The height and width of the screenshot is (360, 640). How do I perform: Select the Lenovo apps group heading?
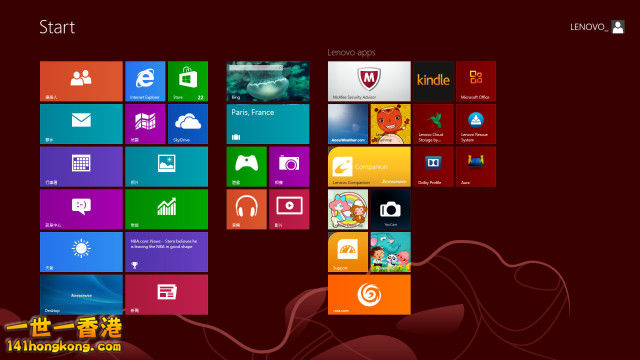[x=351, y=52]
